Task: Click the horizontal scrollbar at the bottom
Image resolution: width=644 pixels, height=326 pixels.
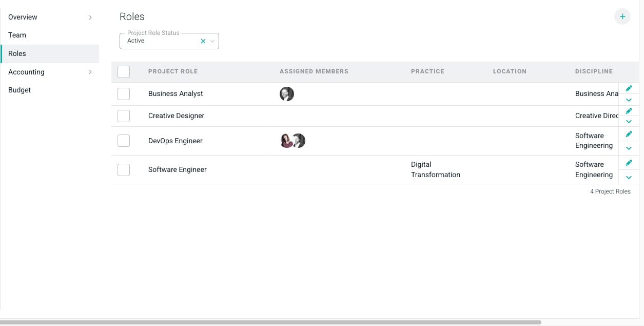Action: pyautogui.click(x=271, y=322)
